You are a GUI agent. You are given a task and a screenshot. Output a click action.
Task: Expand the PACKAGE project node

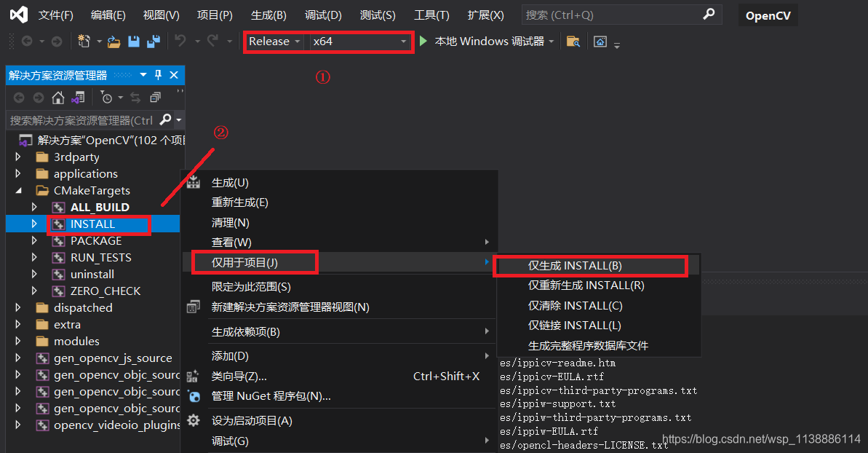[34, 240]
